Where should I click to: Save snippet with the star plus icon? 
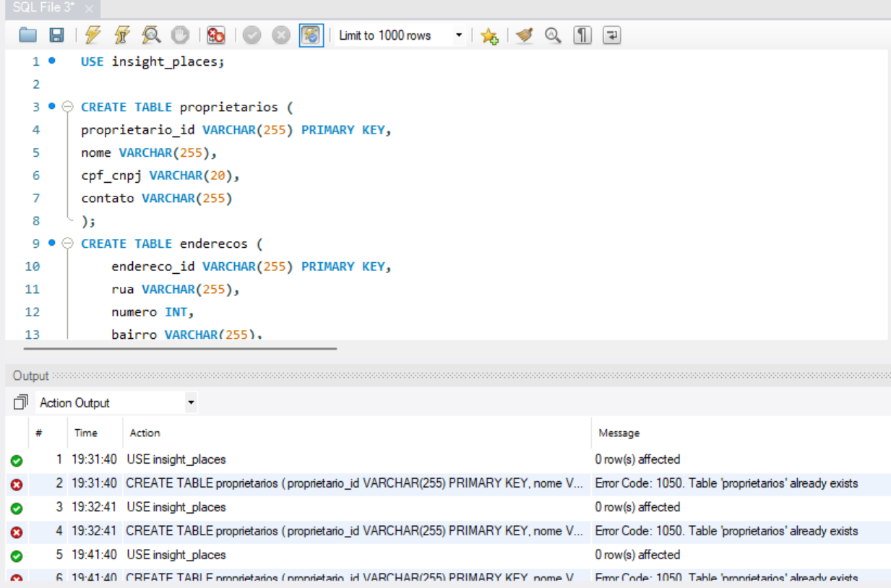[x=489, y=35]
